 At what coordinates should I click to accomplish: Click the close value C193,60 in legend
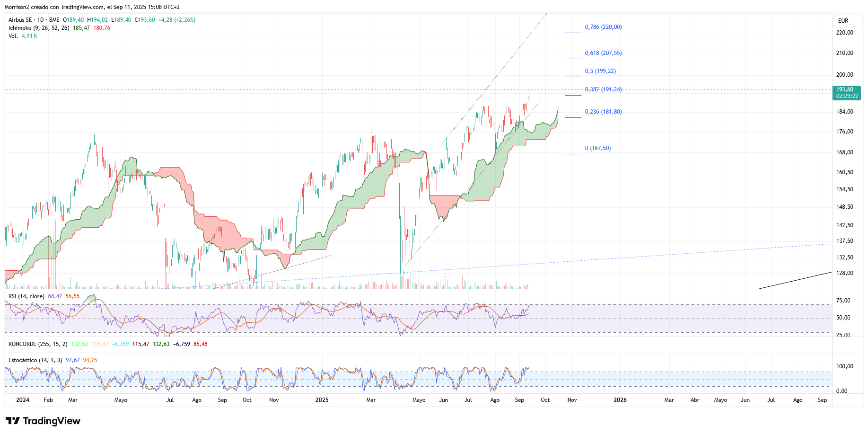click(x=145, y=20)
